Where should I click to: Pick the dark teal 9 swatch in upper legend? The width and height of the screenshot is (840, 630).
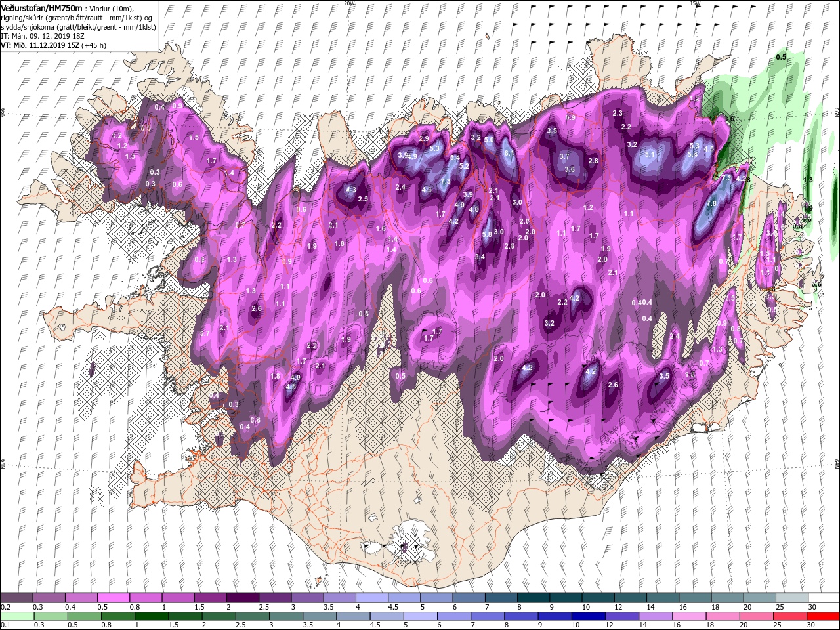coord(565,598)
